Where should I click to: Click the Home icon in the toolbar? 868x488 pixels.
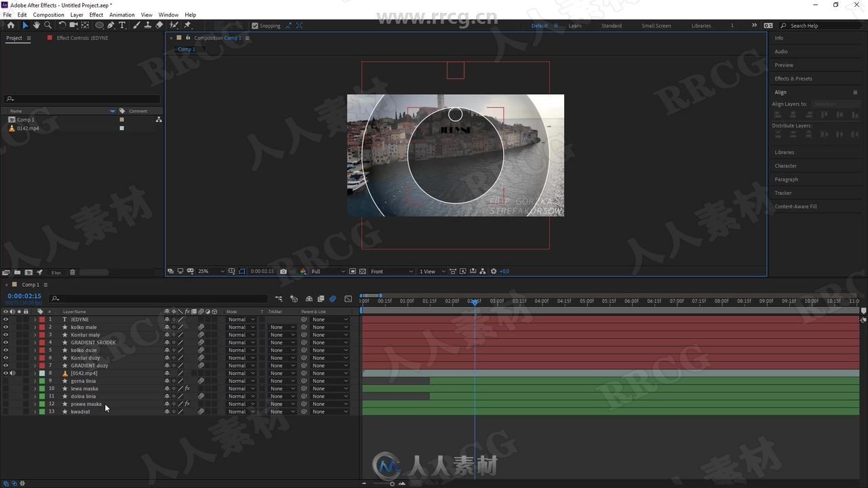click(11, 25)
